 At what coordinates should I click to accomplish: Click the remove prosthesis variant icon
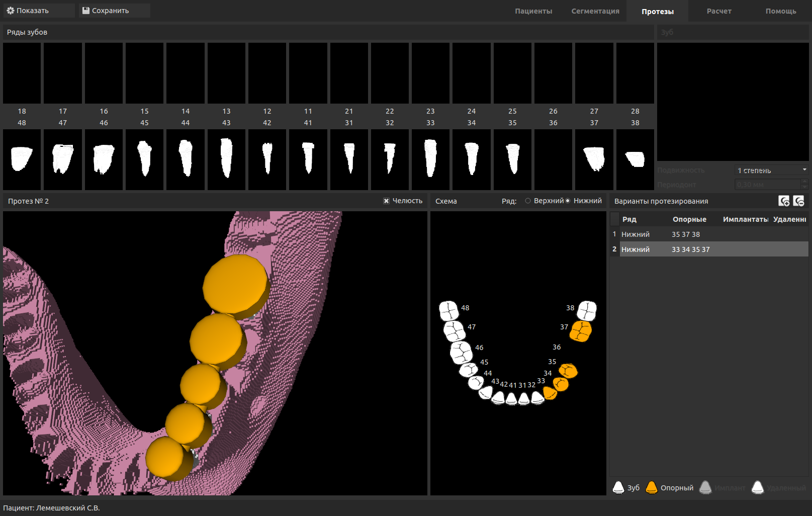(798, 201)
